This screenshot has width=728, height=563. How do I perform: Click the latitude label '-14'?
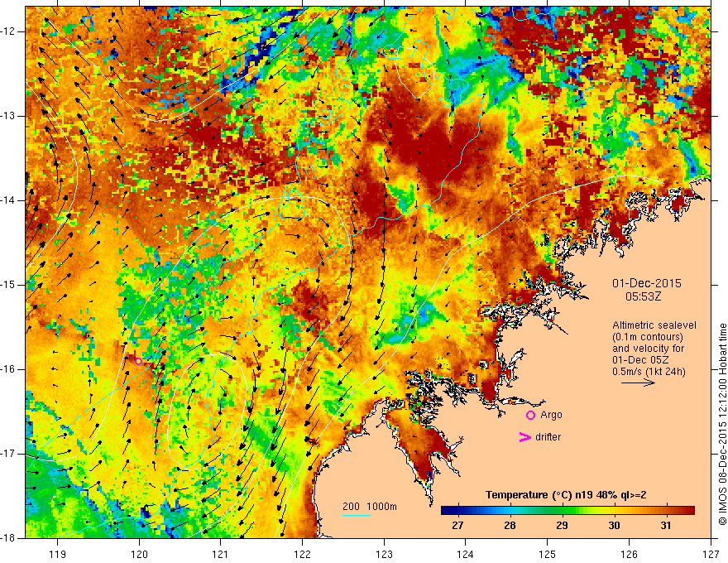point(9,200)
